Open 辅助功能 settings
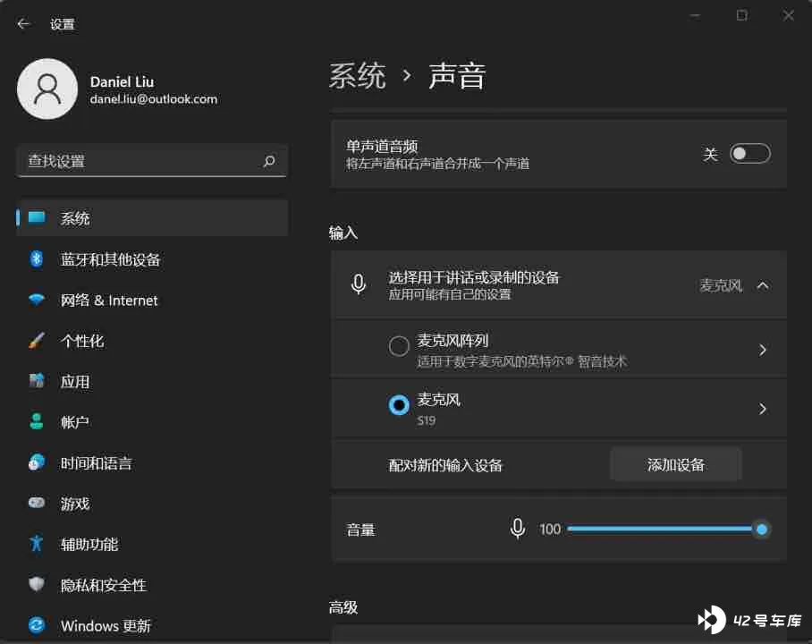This screenshot has width=812, height=644. click(x=152, y=544)
